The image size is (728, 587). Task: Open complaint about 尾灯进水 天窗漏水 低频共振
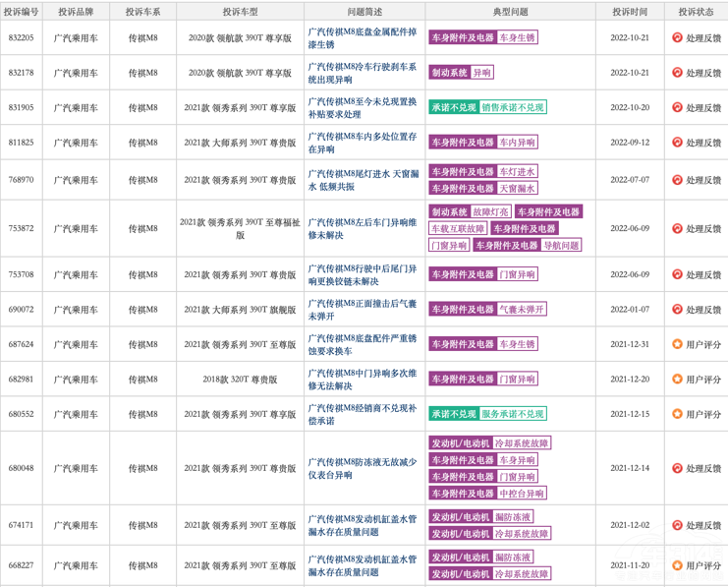coord(363,180)
